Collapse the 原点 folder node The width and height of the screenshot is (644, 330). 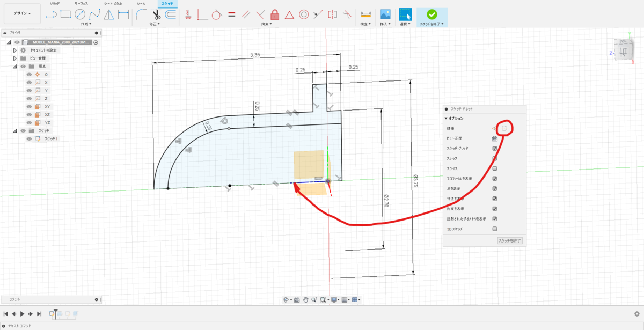click(x=15, y=66)
